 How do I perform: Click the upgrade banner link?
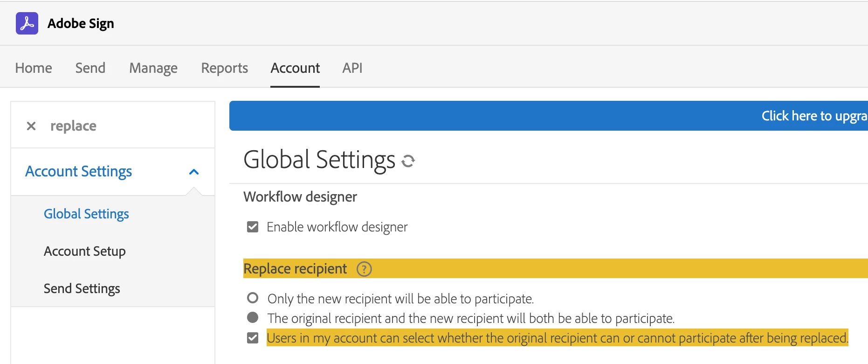[813, 116]
